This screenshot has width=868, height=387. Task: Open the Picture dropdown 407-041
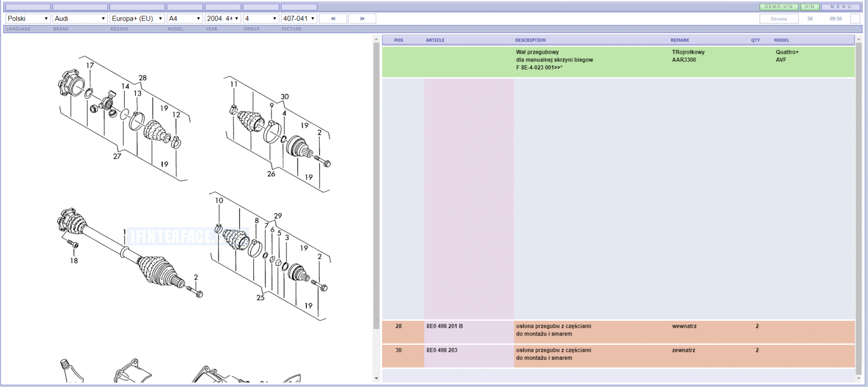point(299,18)
